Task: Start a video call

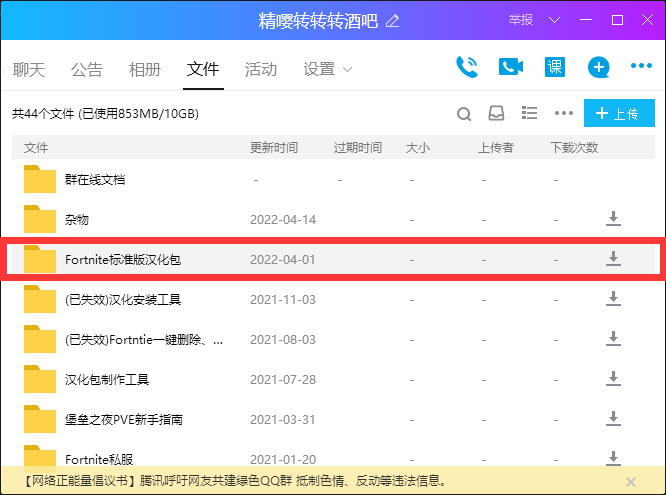Action: point(511,67)
